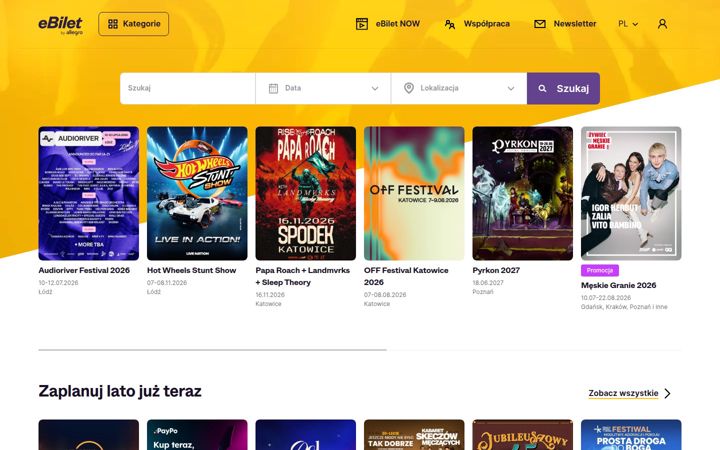Click the Newsletter envelope icon
Screen dimensions: 720x450
540,24
